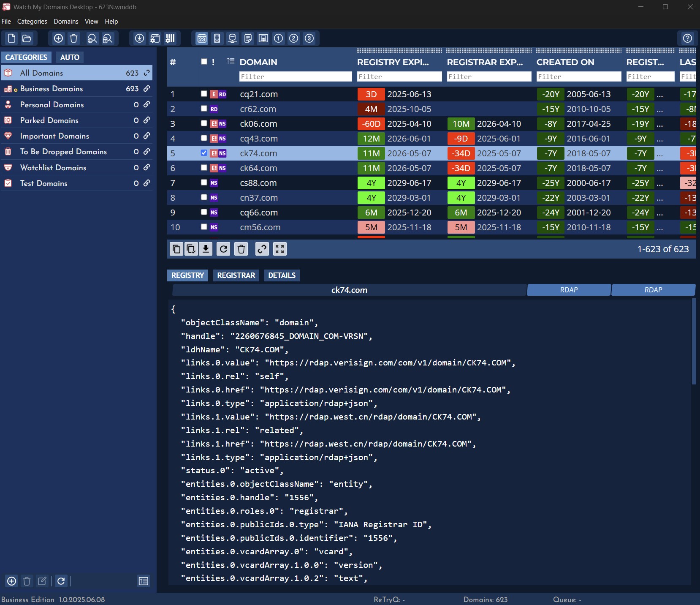Open the column settings bars icon

pyautogui.click(x=170, y=38)
